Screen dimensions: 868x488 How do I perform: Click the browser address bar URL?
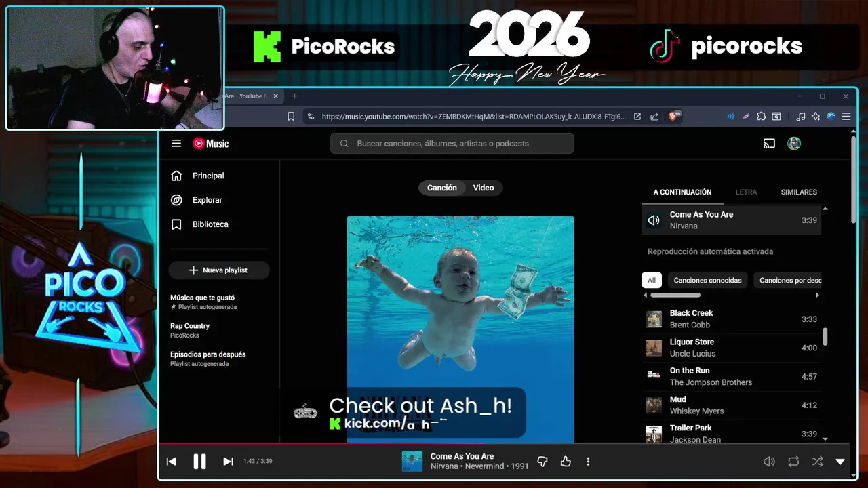point(473,117)
